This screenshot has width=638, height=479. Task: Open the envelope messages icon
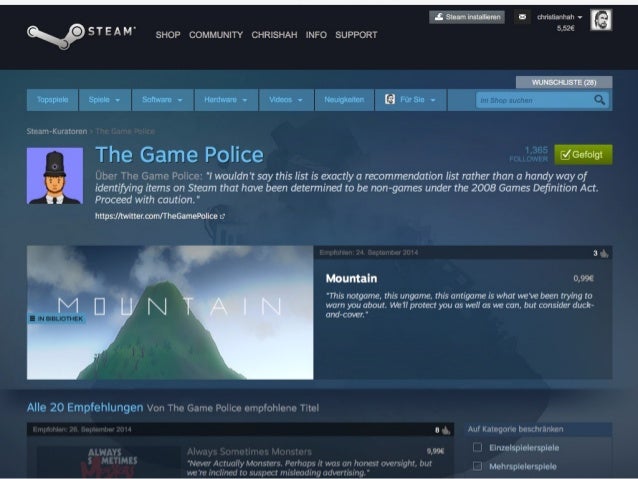click(522, 17)
